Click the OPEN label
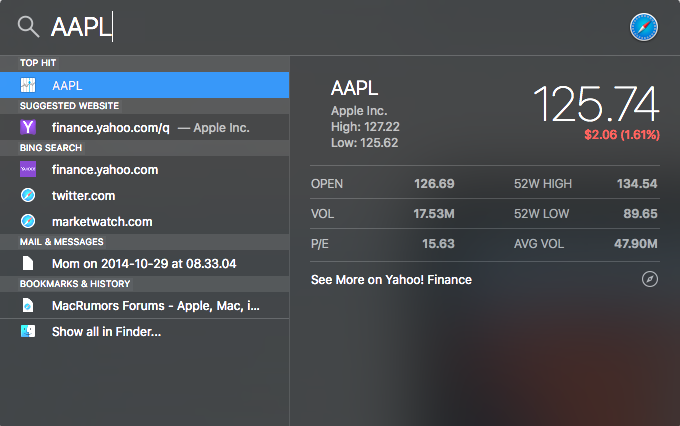 click(327, 184)
